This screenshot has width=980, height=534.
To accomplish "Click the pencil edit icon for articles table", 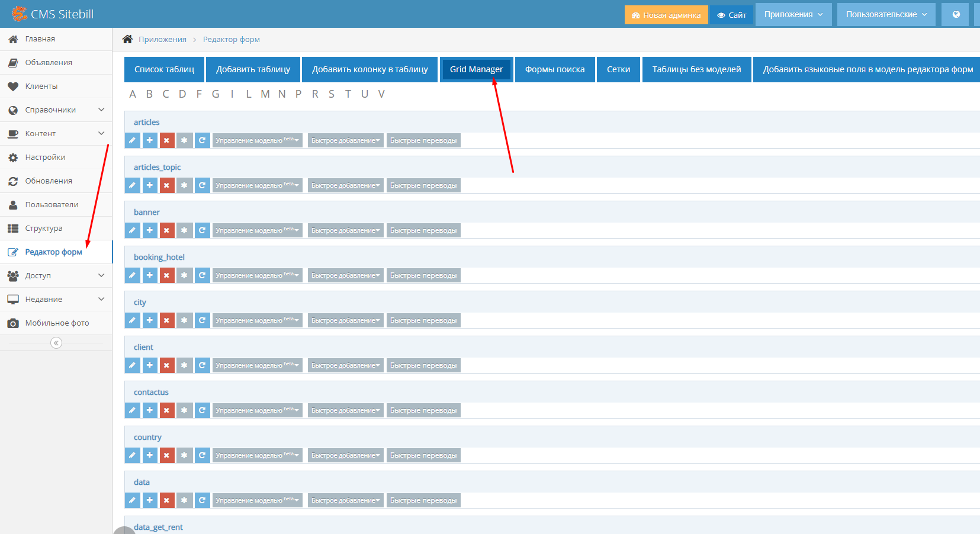I will [x=133, y=140].
